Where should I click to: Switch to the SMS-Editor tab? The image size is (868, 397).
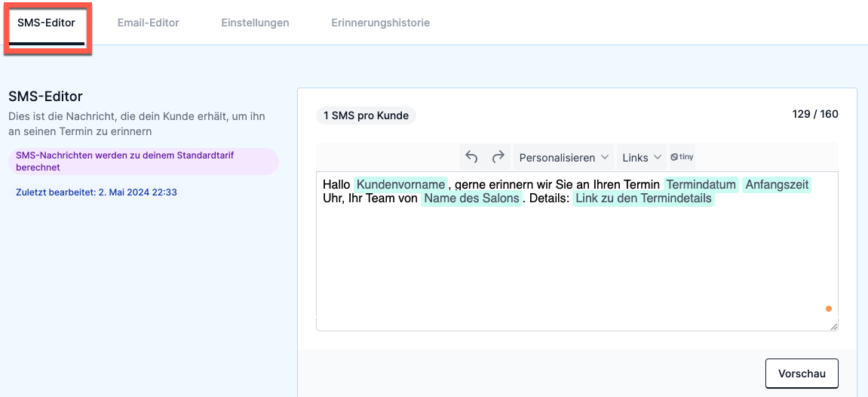[47, 23]
